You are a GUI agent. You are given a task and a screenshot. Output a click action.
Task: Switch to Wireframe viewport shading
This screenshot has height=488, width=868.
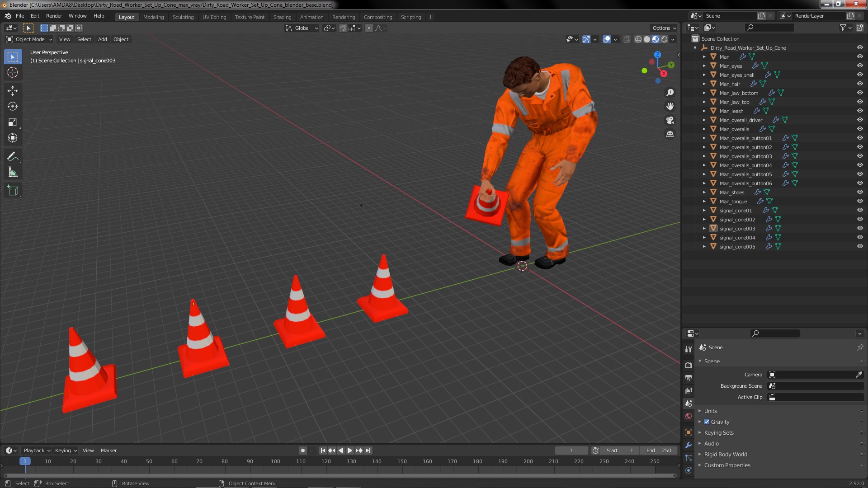(x=638, y=39)
